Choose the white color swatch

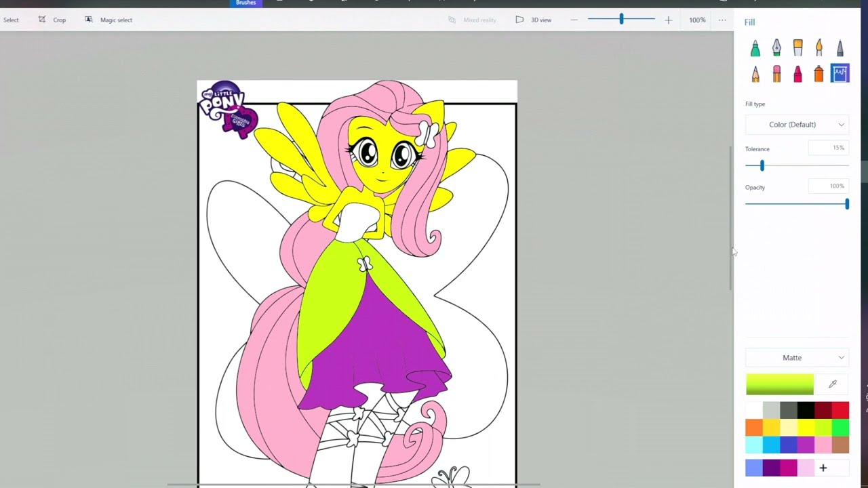coord(754,410)
